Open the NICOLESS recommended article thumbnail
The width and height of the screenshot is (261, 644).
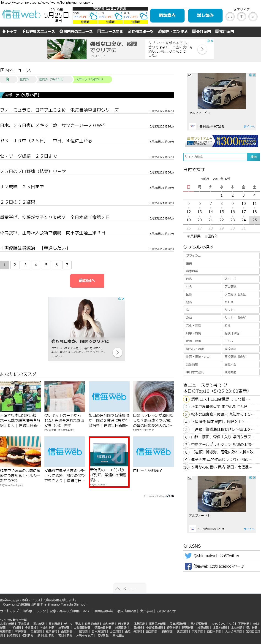point(109,452)
